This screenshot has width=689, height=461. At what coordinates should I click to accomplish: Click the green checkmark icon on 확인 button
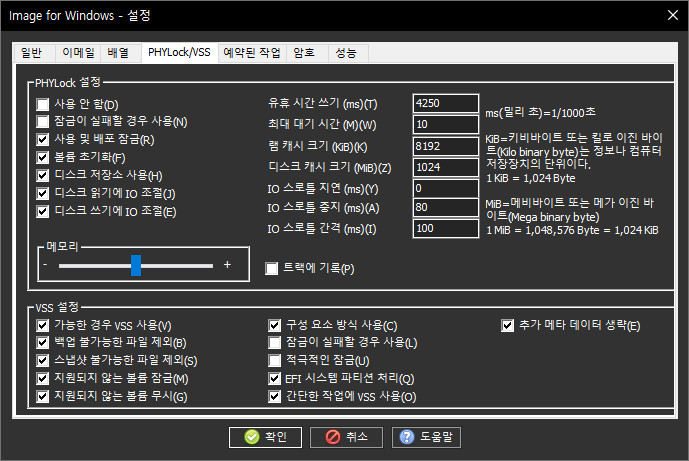click(252, 437)
